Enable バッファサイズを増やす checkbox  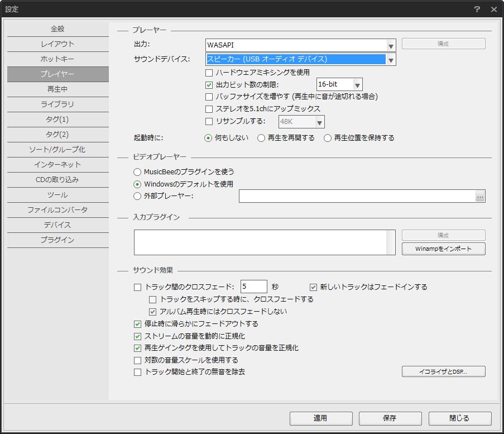209,97
